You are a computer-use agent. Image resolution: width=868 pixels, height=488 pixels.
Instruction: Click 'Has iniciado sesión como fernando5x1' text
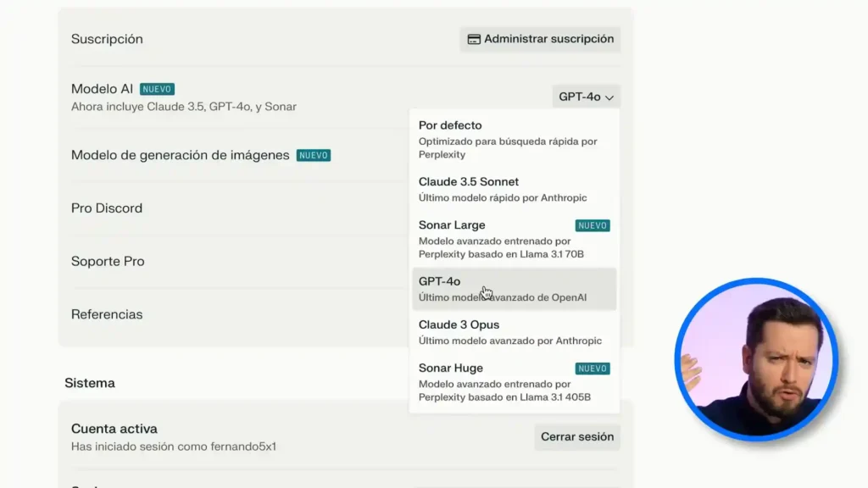(x=173, y=446)
